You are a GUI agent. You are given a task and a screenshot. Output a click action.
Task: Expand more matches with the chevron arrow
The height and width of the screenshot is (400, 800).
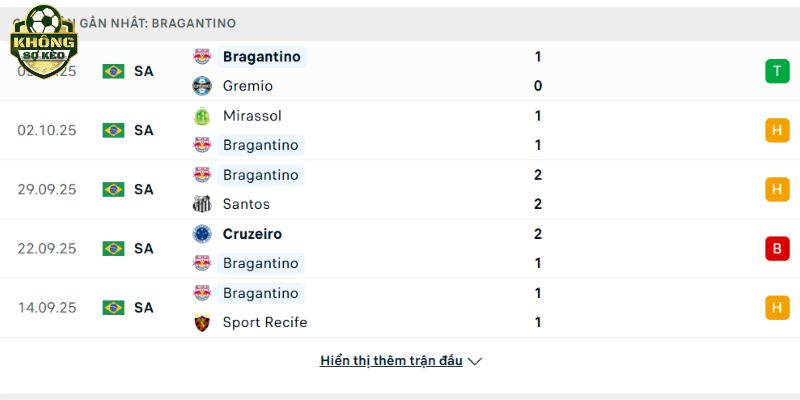coord(475,361)
